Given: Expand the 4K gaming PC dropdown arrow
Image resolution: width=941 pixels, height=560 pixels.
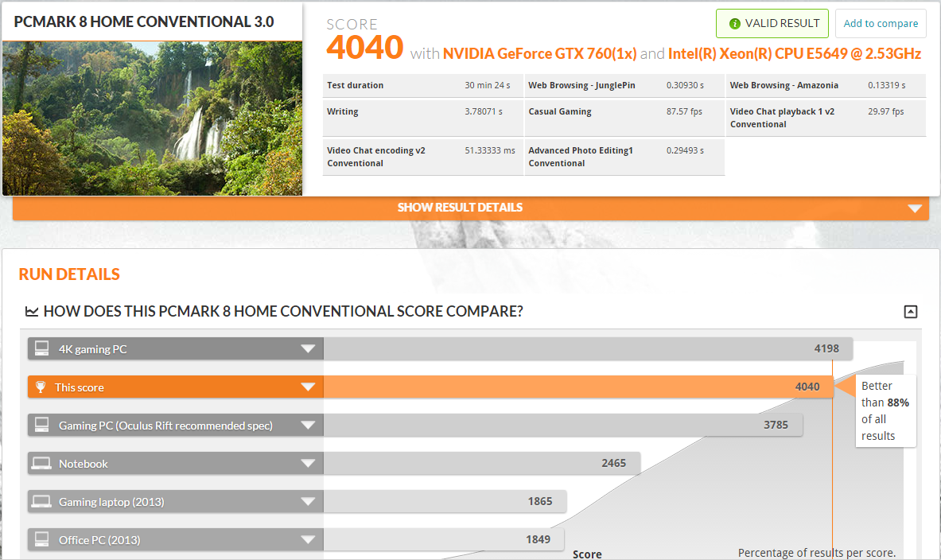Looking at the screenshot, I should [308, 348].
